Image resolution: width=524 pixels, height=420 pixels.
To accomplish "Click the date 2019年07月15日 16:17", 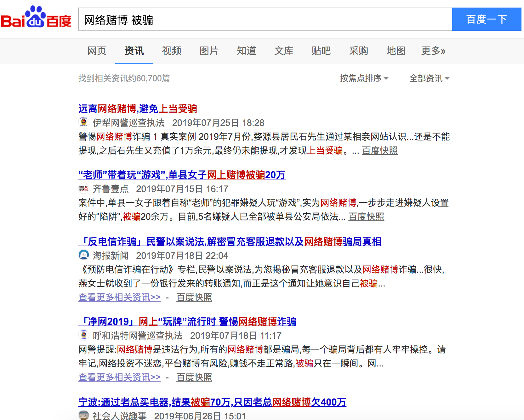I will pos(182,189).
